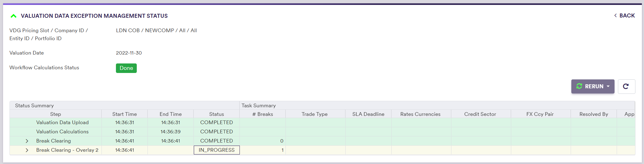Sort by the Step column header

[x=56, y=114]
